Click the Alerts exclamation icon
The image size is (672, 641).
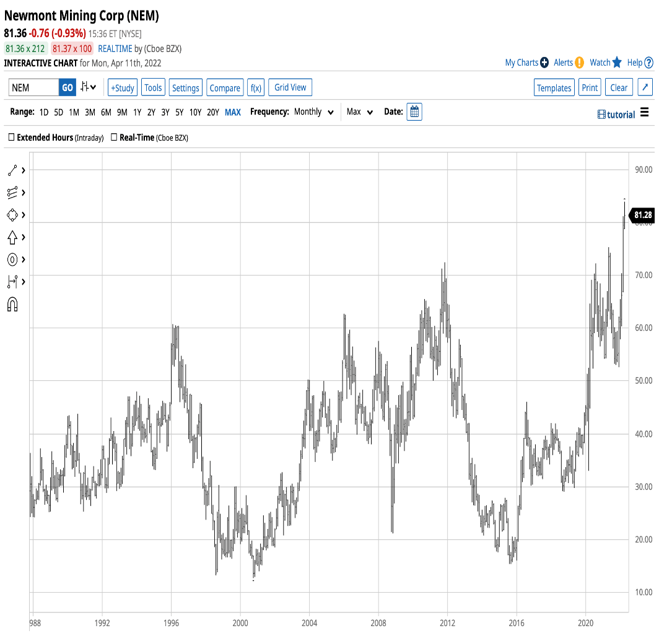coord(579,63)
